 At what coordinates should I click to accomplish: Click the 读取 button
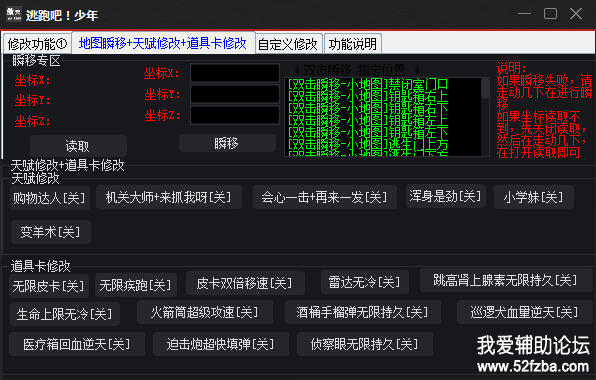78,146
